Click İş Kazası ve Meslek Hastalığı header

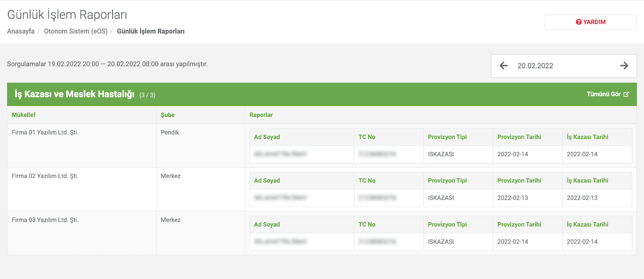pos(74,94)
